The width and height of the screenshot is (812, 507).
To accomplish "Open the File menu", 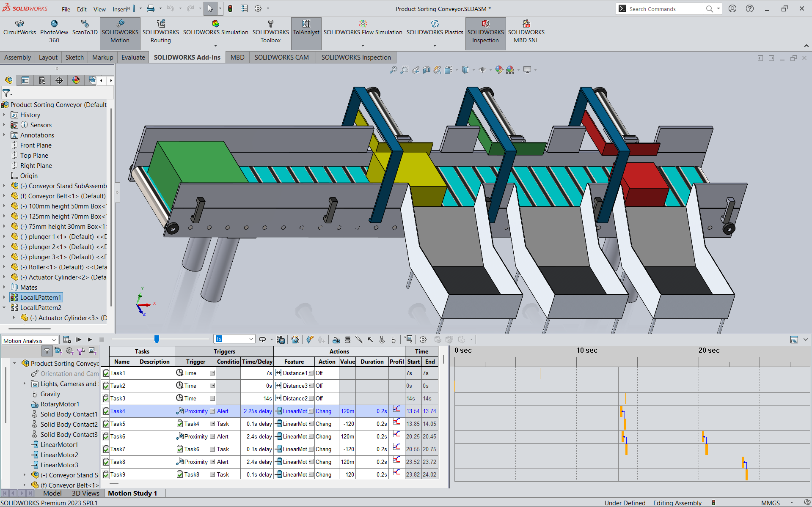I will point(66,9).
